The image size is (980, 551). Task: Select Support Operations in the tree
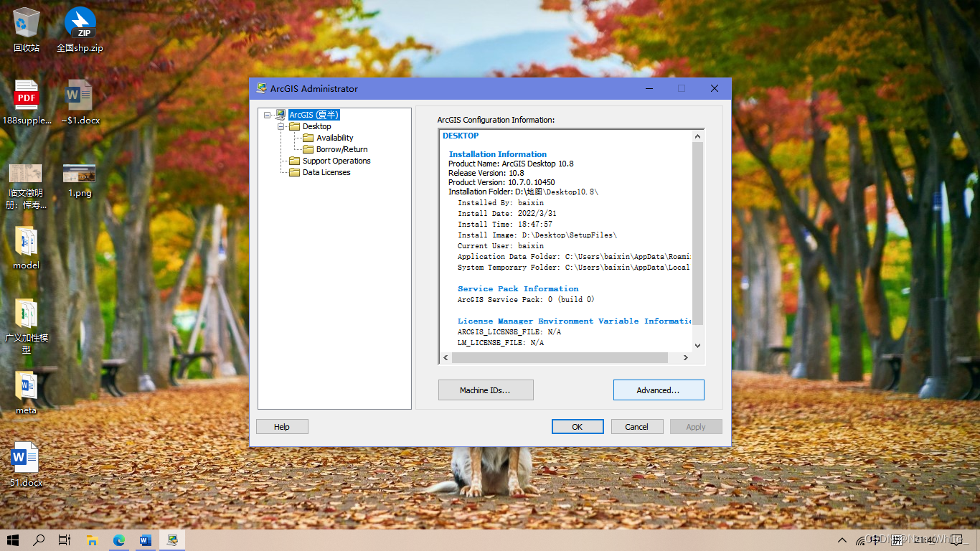(x=336, y=161)
